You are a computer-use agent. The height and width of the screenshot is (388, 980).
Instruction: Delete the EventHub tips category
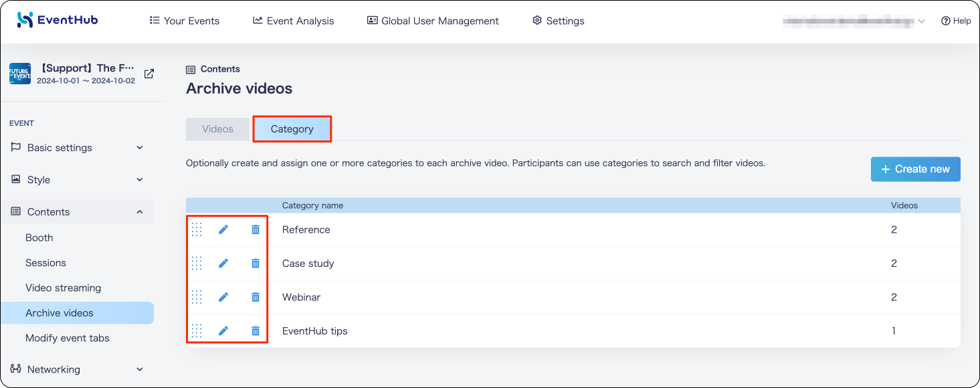coord(256,330)
